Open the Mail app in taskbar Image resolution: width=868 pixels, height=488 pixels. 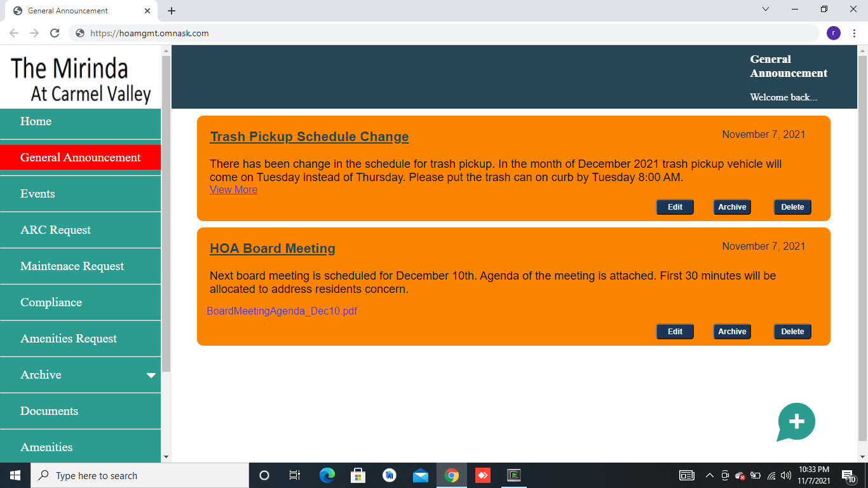coord(420,475)
